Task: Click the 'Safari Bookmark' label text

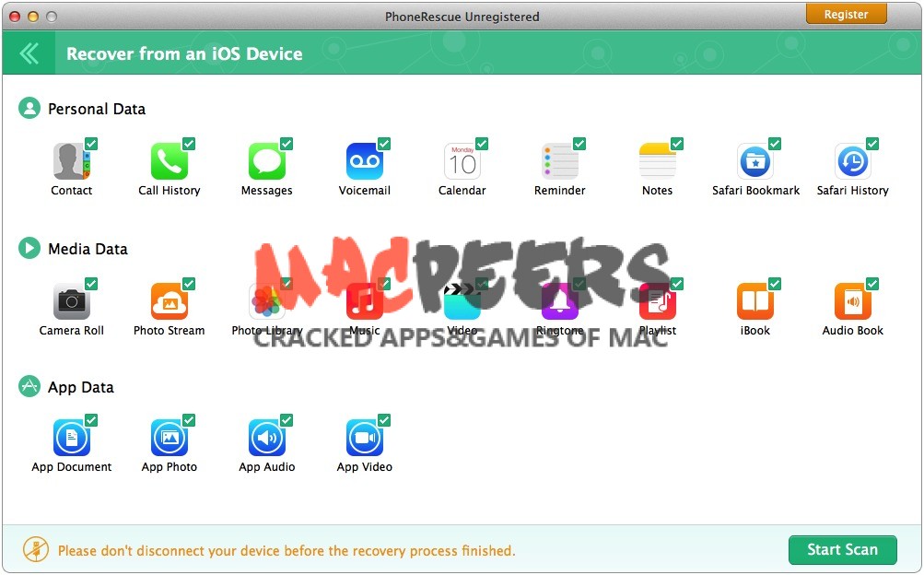Action: point(755,191)
